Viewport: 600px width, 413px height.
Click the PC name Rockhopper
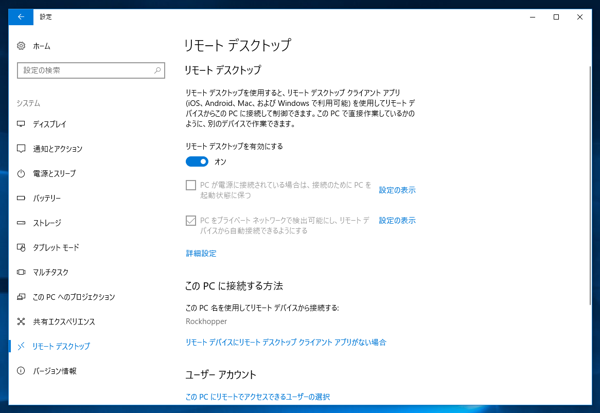tap(206, 321)
